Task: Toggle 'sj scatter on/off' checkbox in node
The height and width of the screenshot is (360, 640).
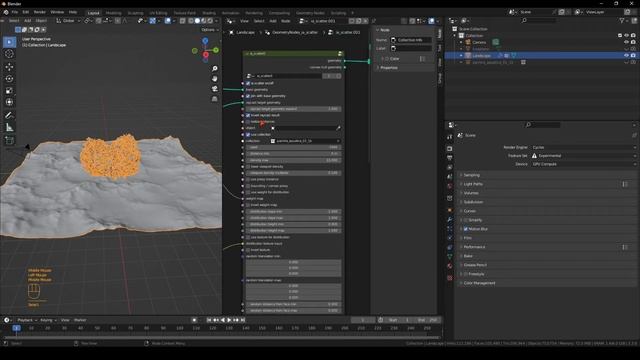Action: click(248, 83)
